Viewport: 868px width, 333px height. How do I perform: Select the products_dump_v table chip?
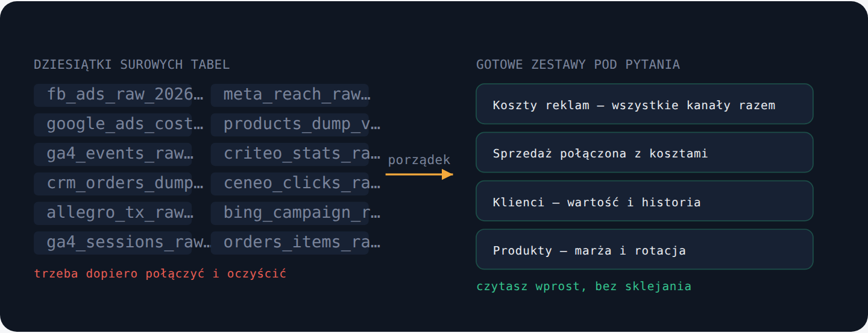[290, 124]
